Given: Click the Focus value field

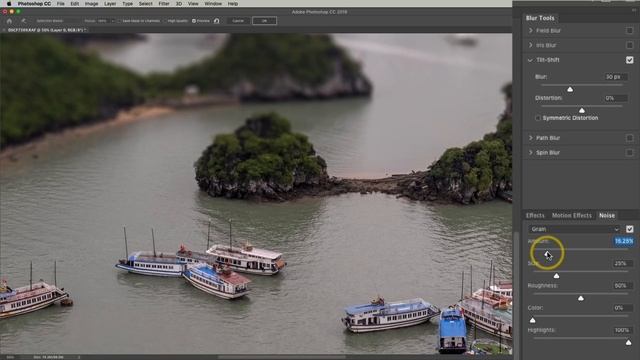Looking at the screenshot, I should 103,21.
